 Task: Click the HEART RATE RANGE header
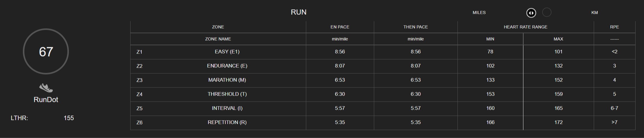point(525,27)
